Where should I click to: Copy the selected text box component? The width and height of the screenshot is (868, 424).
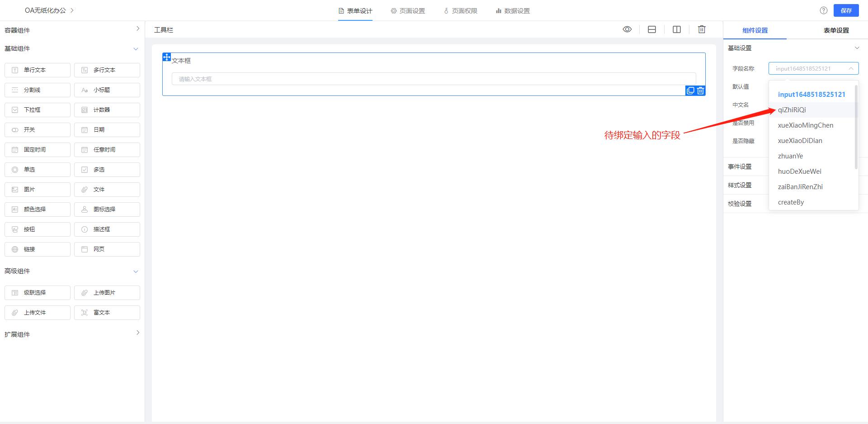[690, 91]
